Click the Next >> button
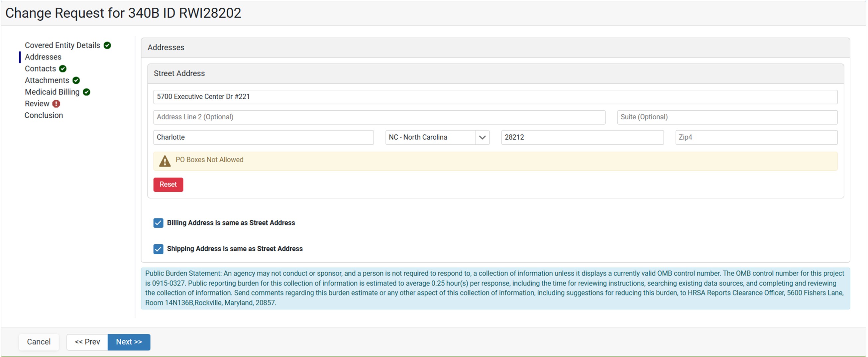The width and height of the screenshot is (868, 357). (129, 342)
